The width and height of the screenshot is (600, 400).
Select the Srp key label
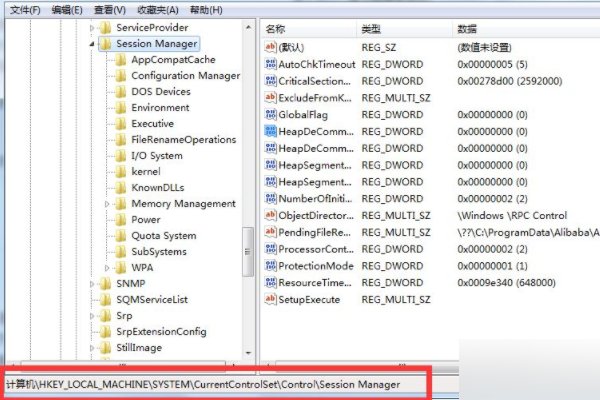click(x=124, y=316)
